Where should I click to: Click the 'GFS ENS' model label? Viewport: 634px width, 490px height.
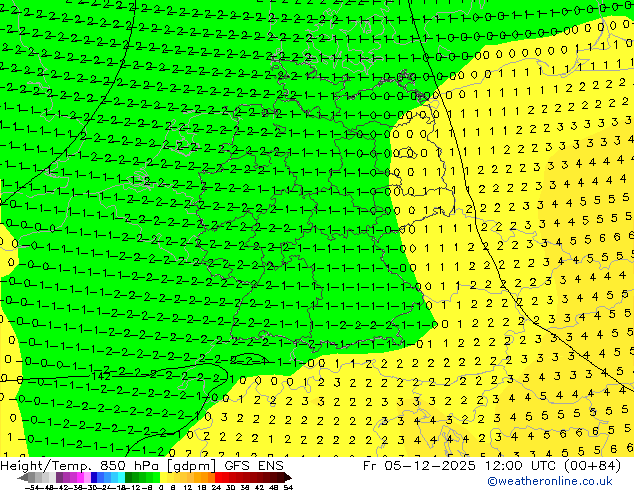pos(254,466)
